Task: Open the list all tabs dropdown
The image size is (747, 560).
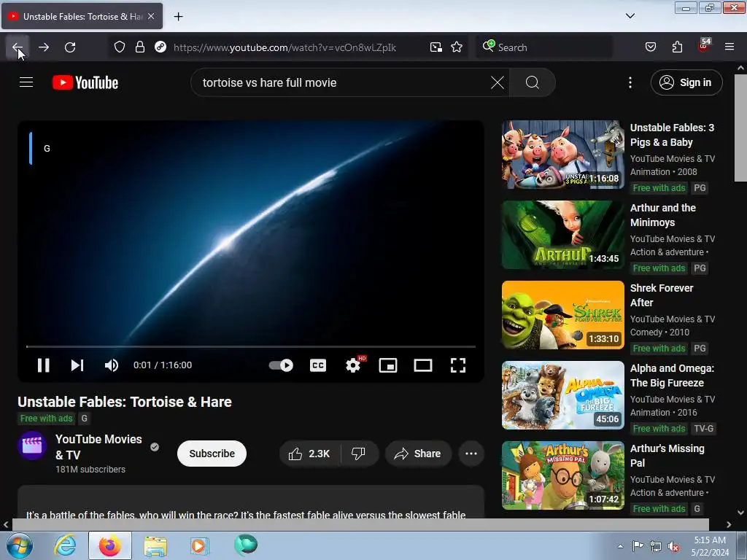Action: pyautogui.click(x=630, y=16)
